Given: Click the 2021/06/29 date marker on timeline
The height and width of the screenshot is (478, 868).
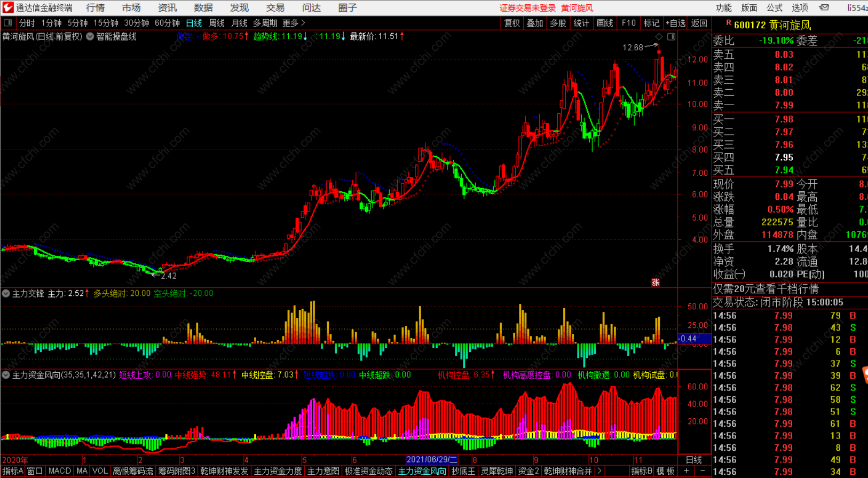Looking at the screenshot, I should coord(432,459).
